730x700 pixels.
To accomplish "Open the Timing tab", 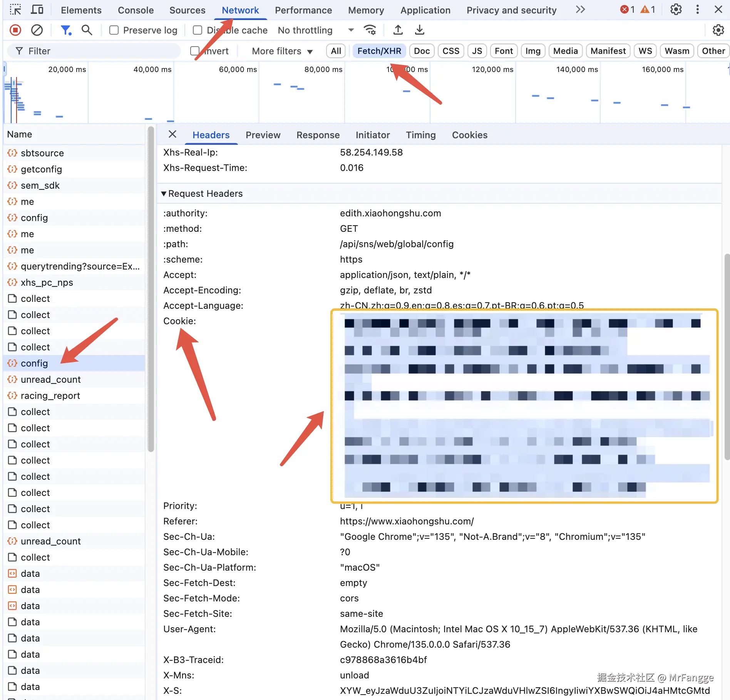I will click(421, 135).
